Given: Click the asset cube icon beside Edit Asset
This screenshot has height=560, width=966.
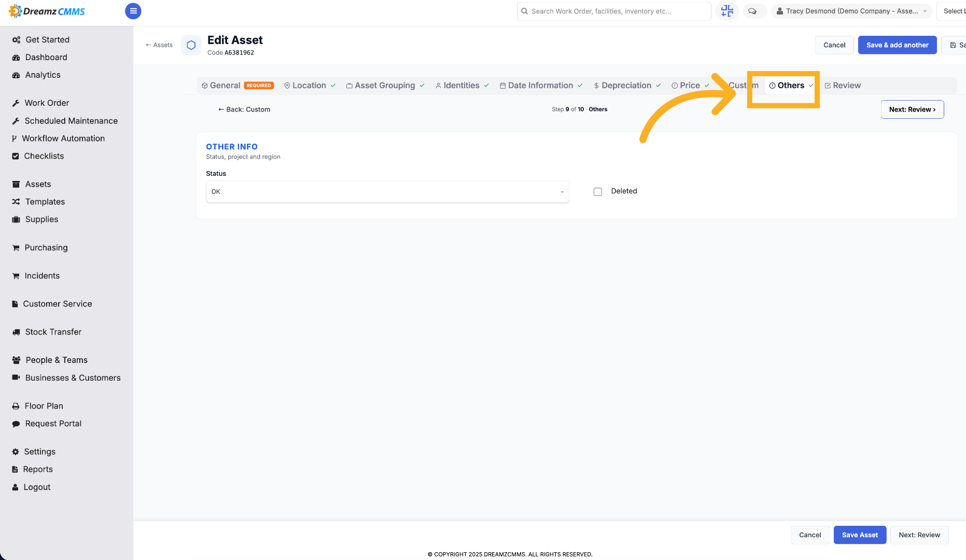Looking at the screenshot, I should tap(191, 45).
